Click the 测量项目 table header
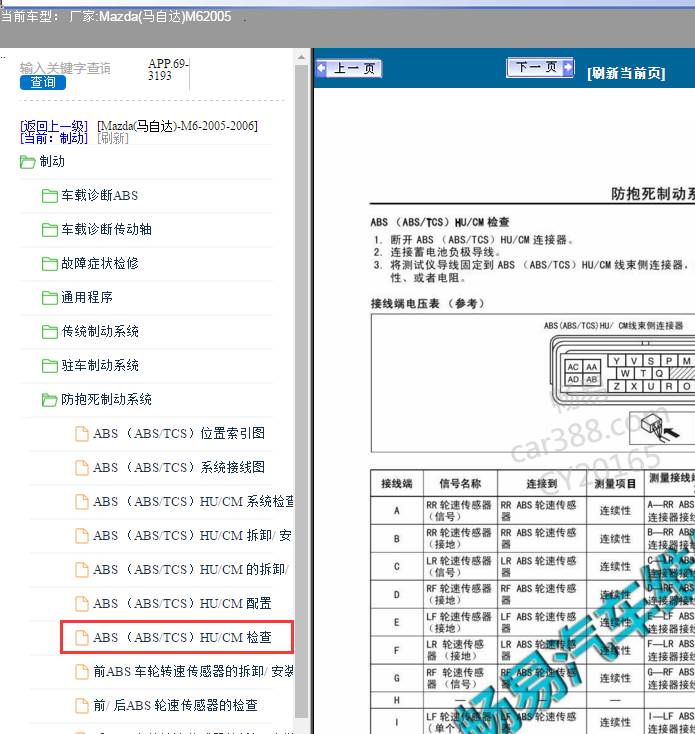The image size is (695, 734). (615, 484)
